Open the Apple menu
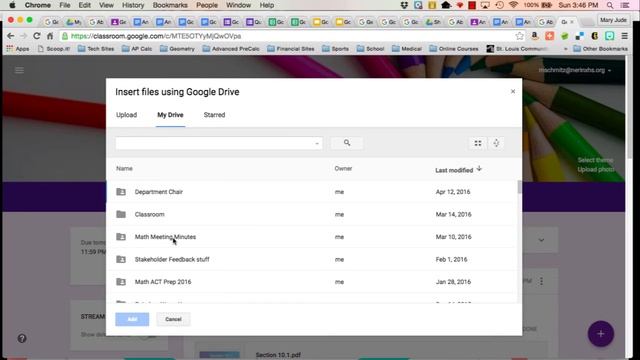This screenshot has height=360, width=640. [x=12, y=5]
